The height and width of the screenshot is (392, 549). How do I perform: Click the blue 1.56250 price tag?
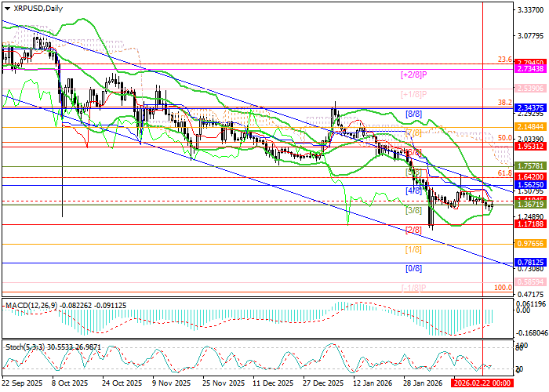point(530,184)
